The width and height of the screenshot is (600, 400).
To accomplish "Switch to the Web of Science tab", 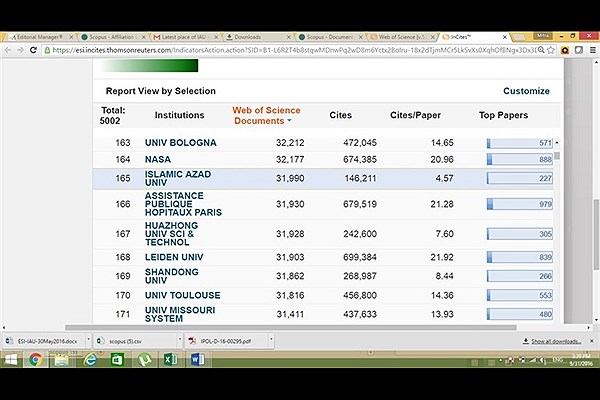I will click(401, 37).
